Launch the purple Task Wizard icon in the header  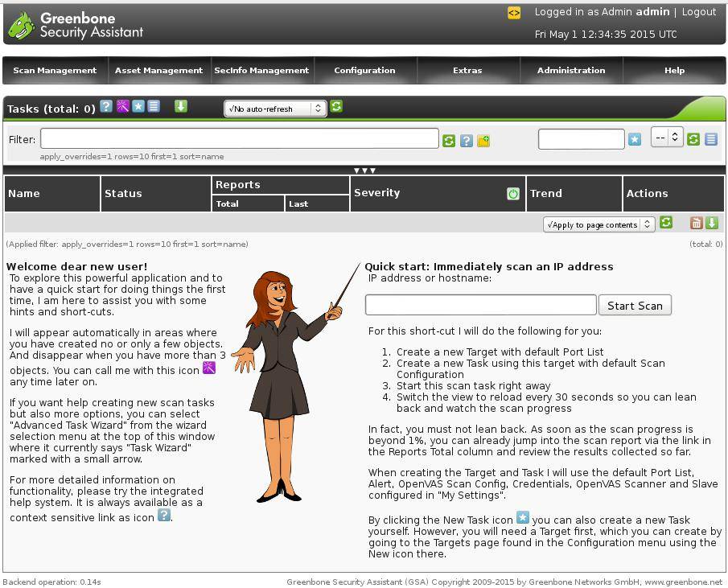click(122, 106)
